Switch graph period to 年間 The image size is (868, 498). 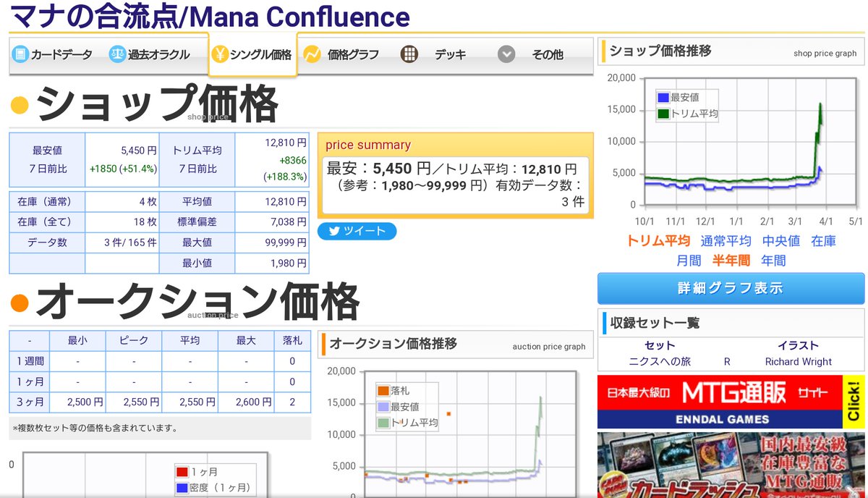[773, 261]
